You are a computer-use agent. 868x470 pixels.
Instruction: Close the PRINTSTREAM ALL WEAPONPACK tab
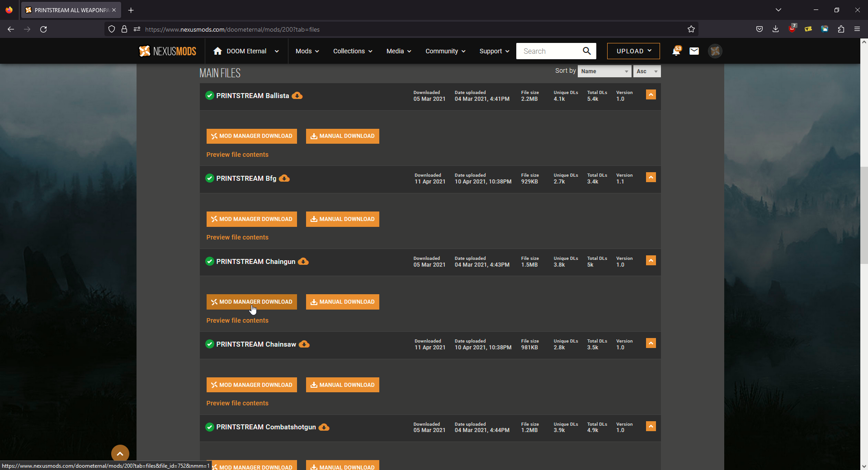(114, 10)
